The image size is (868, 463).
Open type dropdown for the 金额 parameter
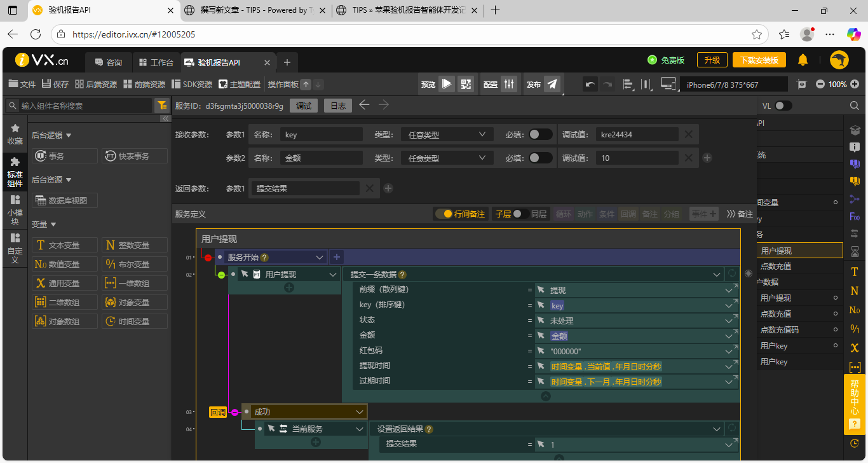(447, 158)
